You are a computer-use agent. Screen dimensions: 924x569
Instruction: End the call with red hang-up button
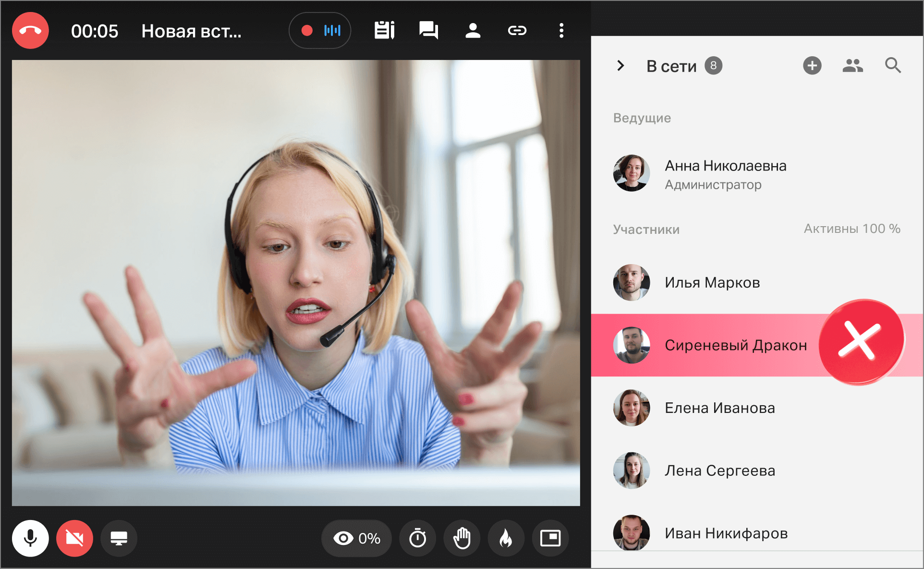tap(30, 31)
